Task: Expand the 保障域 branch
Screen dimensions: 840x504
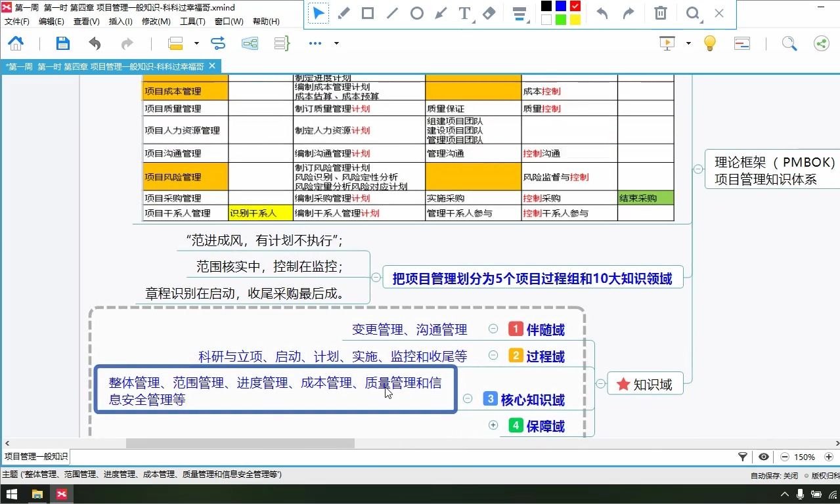Action: pos(493,425)
